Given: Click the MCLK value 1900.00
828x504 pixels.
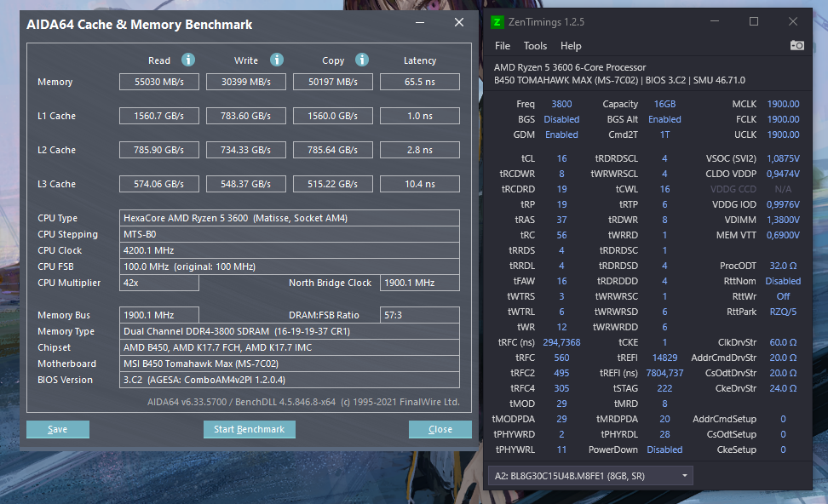Looking at the screenshot, I should [x=783, y=104].
